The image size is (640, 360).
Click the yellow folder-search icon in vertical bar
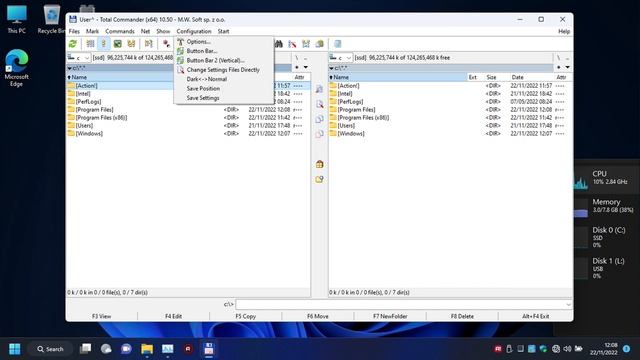[319, 179]
